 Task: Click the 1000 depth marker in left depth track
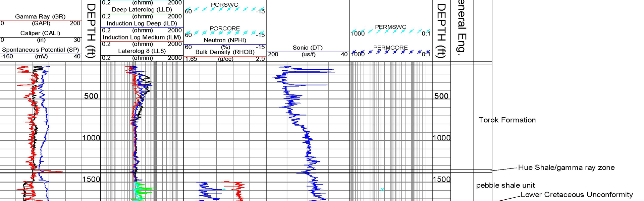[x=91, y=138]
